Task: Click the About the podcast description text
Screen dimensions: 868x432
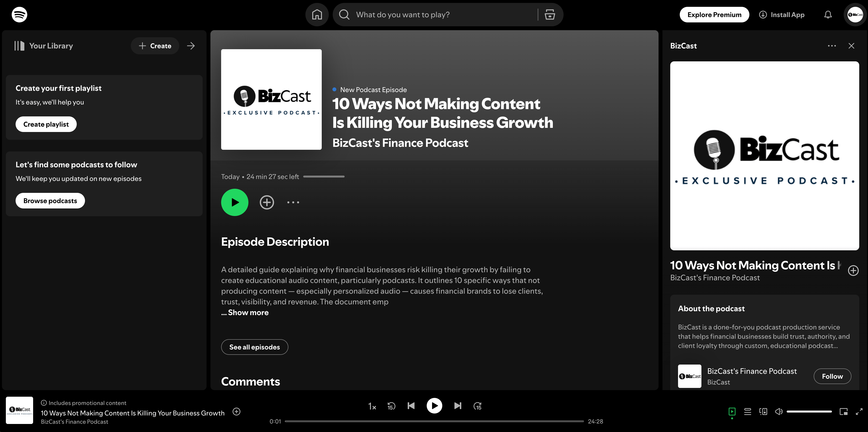Action: click(764, 336)
